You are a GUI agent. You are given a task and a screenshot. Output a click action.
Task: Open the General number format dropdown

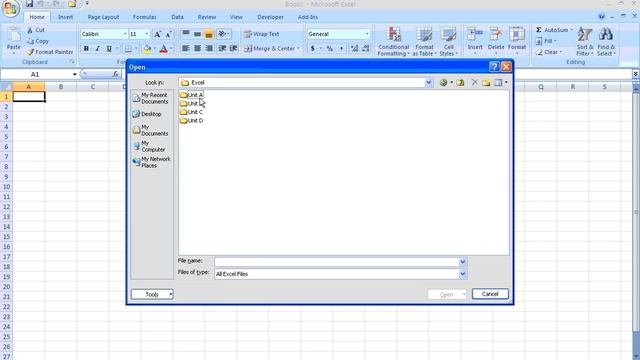[367, 34]
